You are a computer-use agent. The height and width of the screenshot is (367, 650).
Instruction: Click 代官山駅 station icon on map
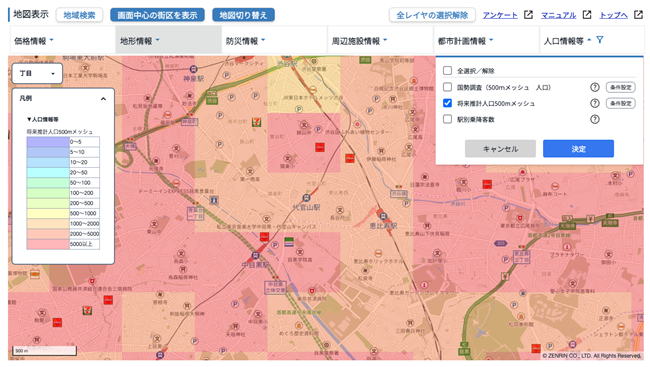[x=306, y=198]
